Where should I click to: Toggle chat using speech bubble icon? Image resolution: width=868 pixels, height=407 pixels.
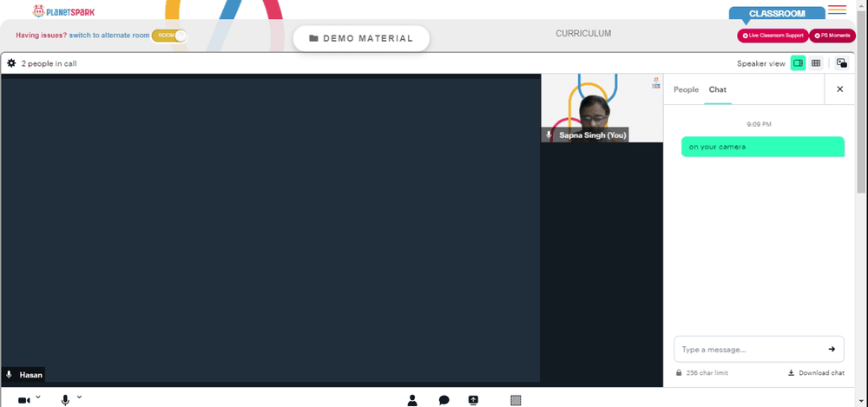[444, 400]
